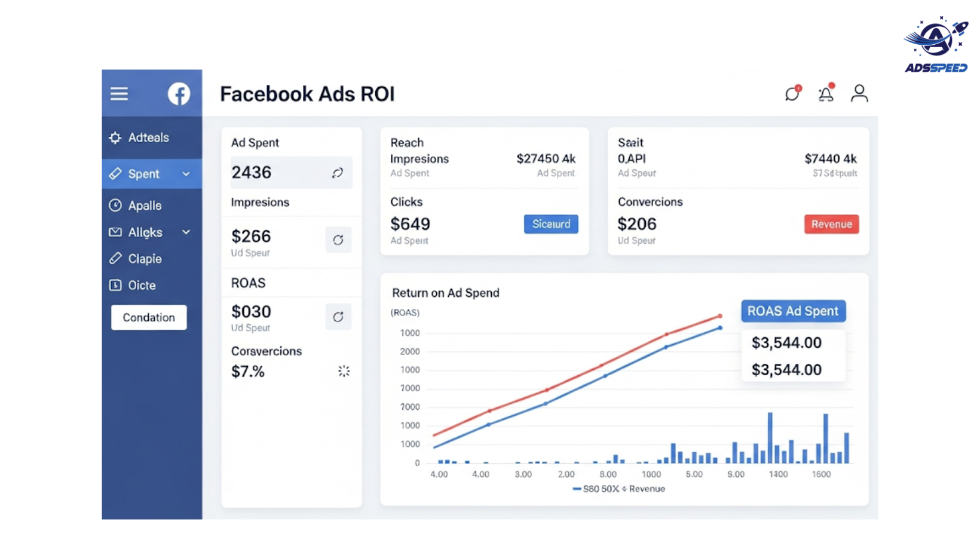Select Apalle in the sidebar
The image size is (980, 552).
click(x=145, y=206)
